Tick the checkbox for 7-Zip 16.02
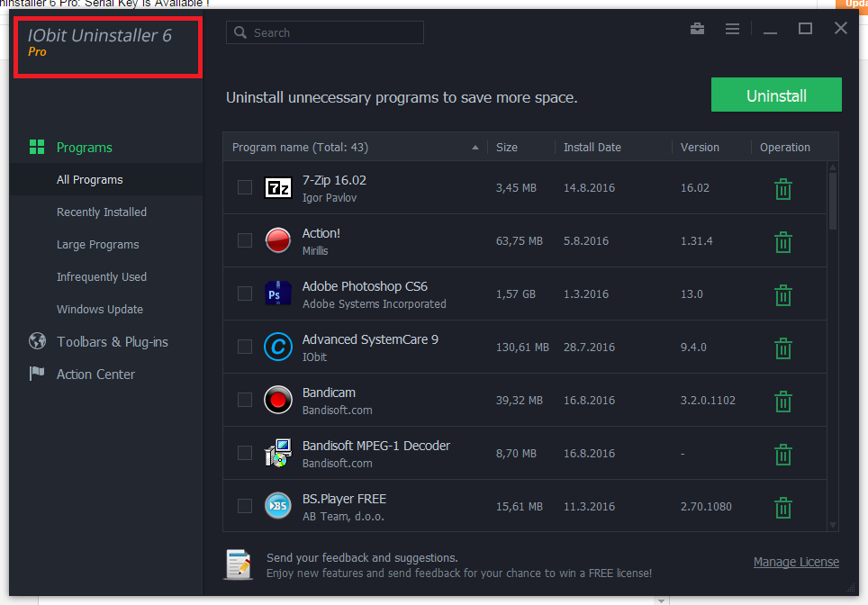 (x=245, y=187)
